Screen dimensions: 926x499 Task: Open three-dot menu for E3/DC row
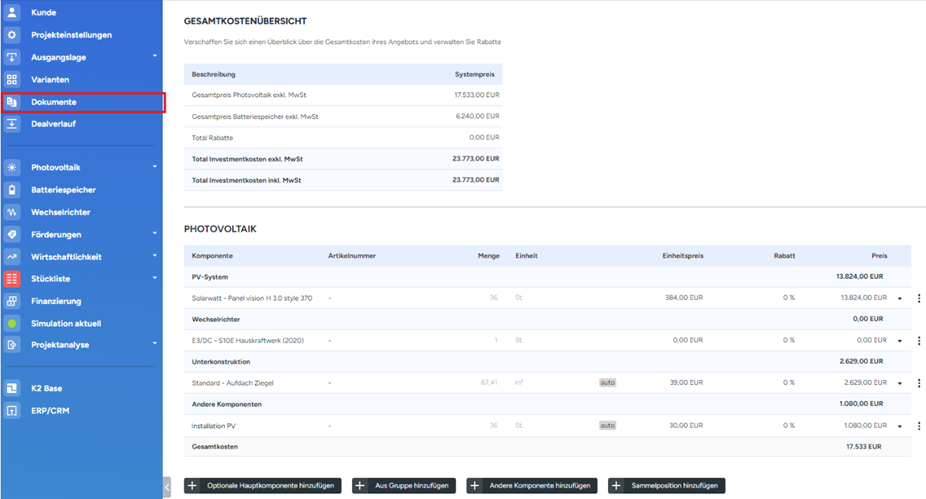coord(919,340)
